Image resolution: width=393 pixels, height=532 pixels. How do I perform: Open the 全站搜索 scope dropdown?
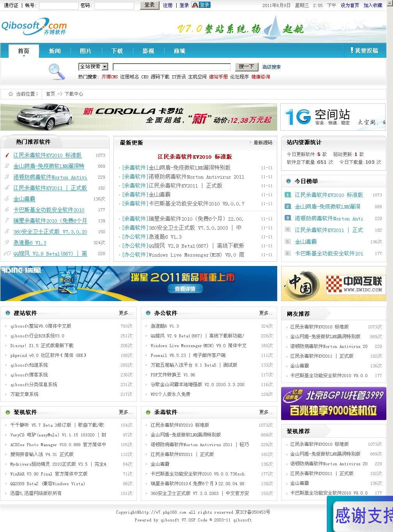pyautogui.click(x=94, y=67)
